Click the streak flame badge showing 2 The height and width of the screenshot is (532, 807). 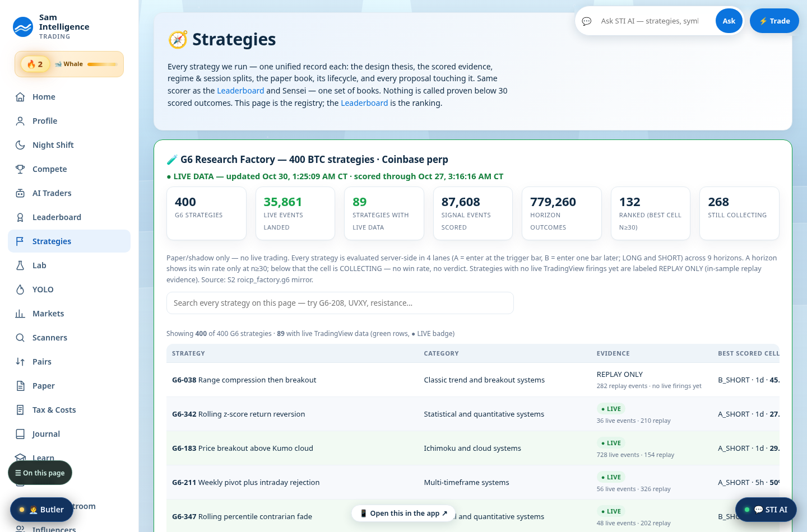coord(35,64)
